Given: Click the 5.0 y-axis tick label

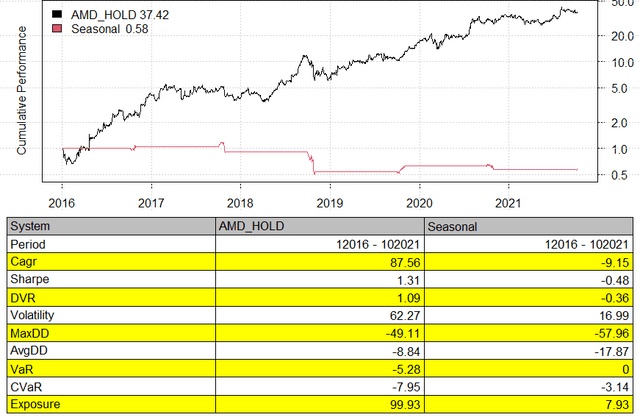Looking at the screenshot, I should coord(619,89).
